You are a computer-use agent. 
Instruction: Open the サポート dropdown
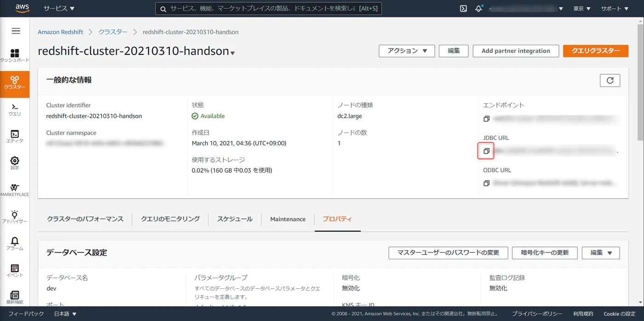coord(614,9)
